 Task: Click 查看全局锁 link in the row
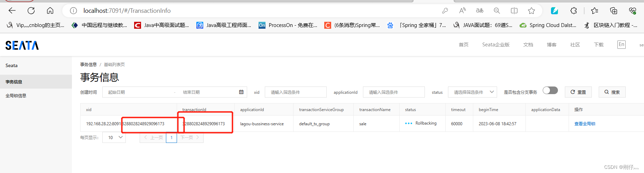(x=585, y=124)
